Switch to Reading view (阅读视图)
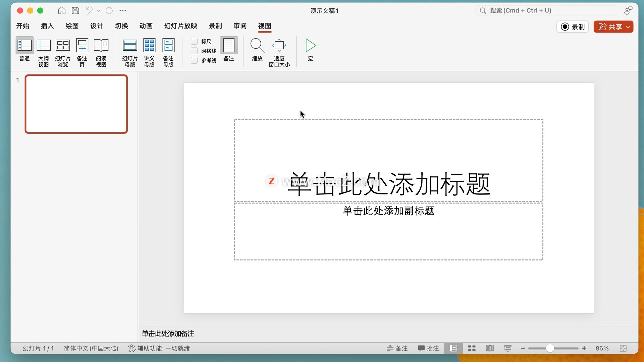This screenshot has width=644, height=362. click(x=101, y=53)
